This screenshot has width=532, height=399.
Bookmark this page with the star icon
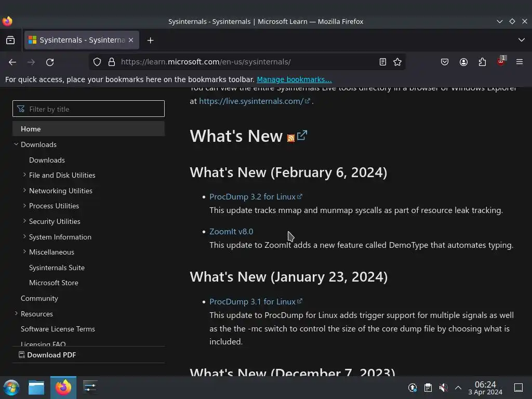pyautogui.click(x=397, y=62)
